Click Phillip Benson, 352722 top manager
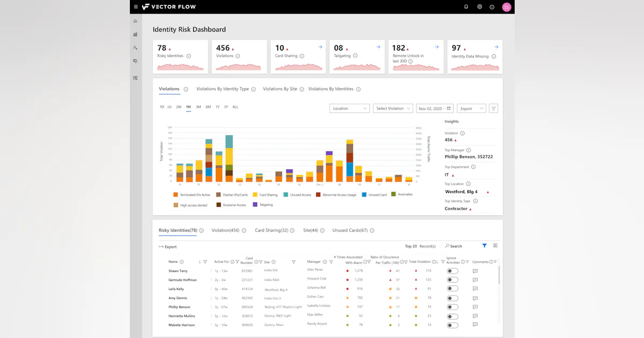The height and width of the screenshot is (338, 644). pyautogui.click(x=469, y=157)
